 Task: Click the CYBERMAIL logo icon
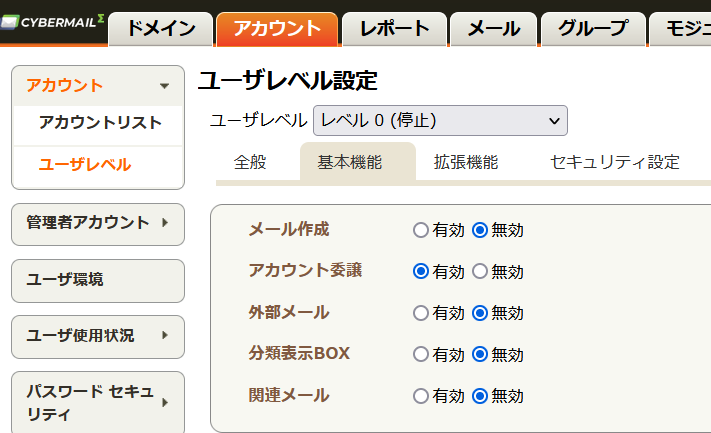click(x=10, y=22)
